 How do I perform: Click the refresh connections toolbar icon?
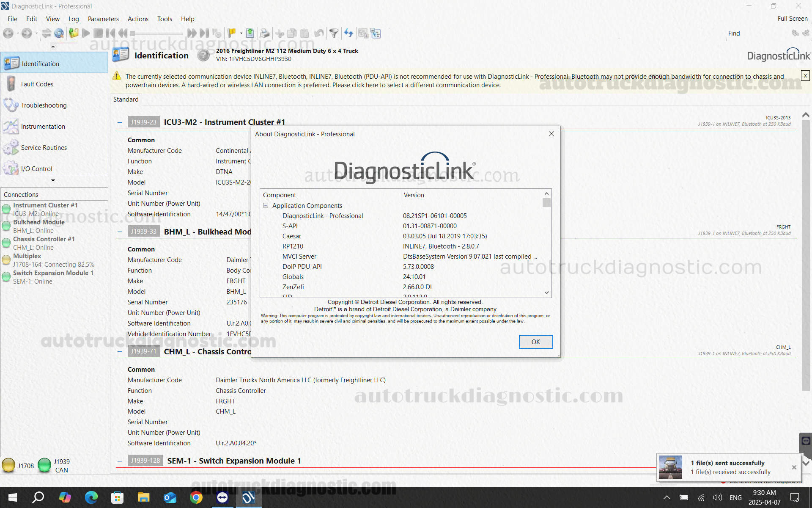348,33
